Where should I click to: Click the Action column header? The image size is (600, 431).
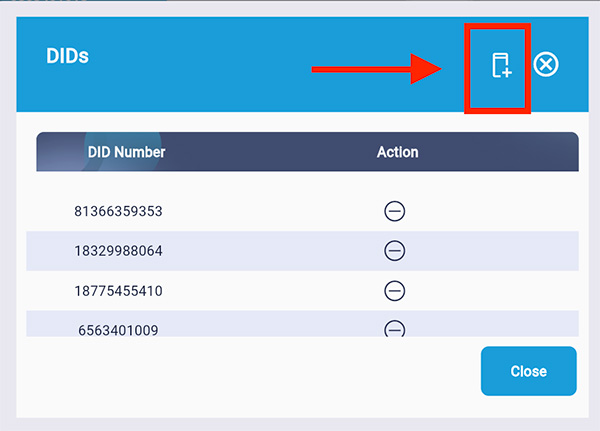[x=397, y=152]
